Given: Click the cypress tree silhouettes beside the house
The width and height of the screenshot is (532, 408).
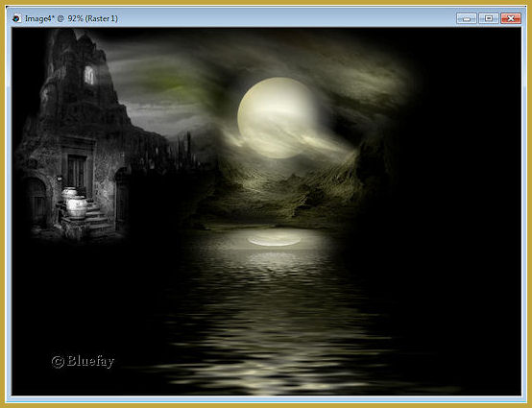Looking at the screenshot, I should pyautogui.click(x=185, y=151).
